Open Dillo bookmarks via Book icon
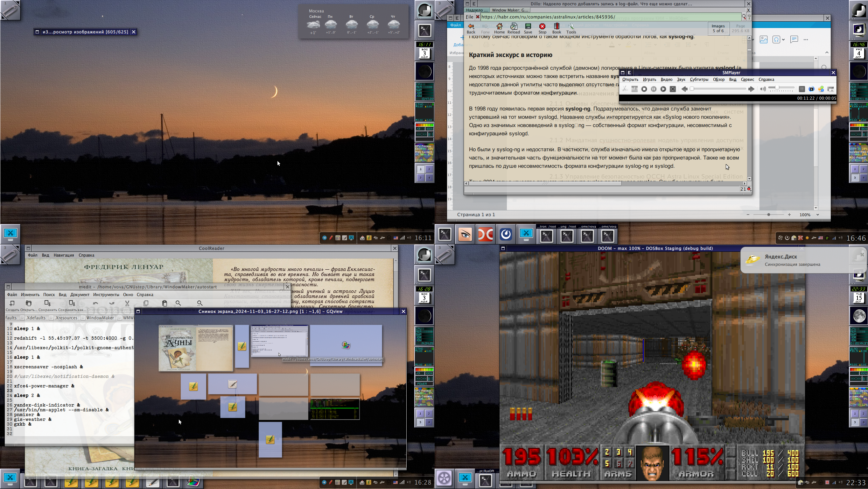Screen dimensions: 868x489 pos(556,28)
